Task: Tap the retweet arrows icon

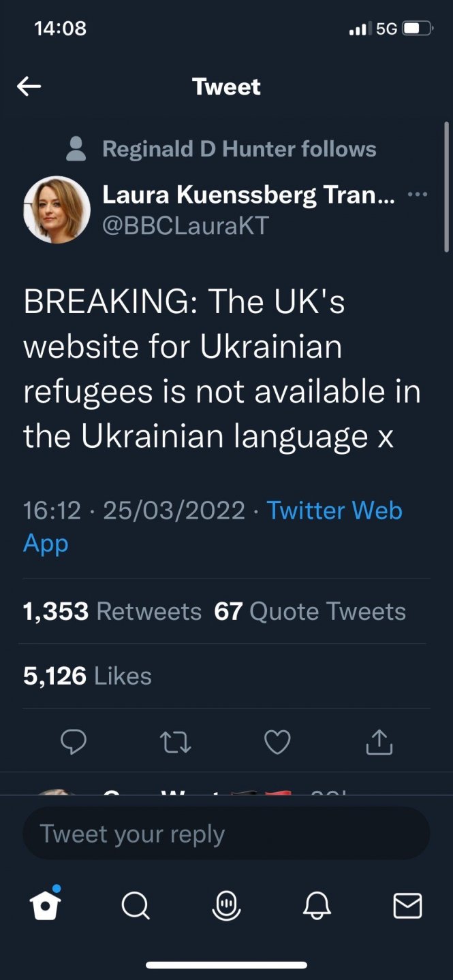Action: click(x=175, y=742)
